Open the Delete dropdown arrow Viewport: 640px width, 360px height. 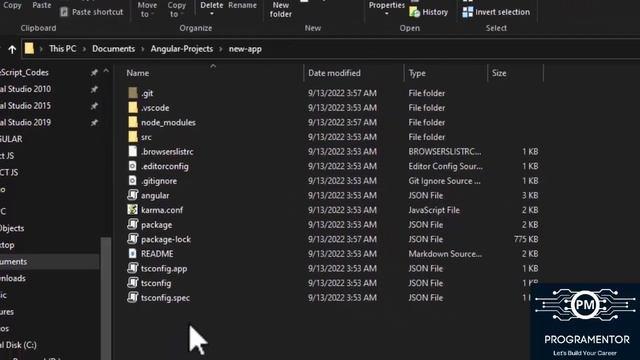point(212,15)
